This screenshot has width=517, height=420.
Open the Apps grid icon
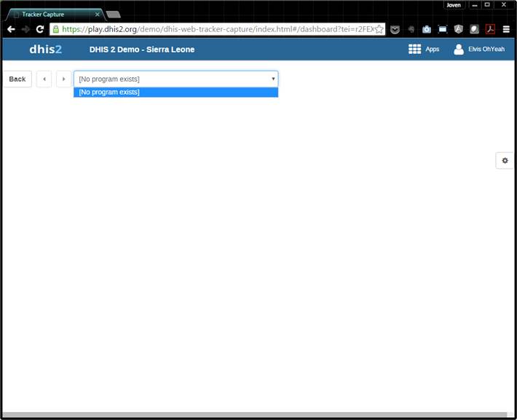click(x=414, y=49)
